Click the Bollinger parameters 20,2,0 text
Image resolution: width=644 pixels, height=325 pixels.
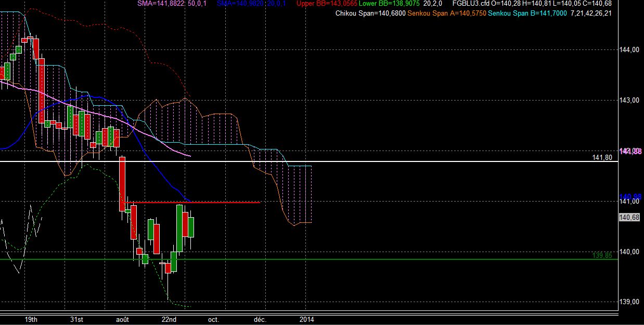(434, 3)
